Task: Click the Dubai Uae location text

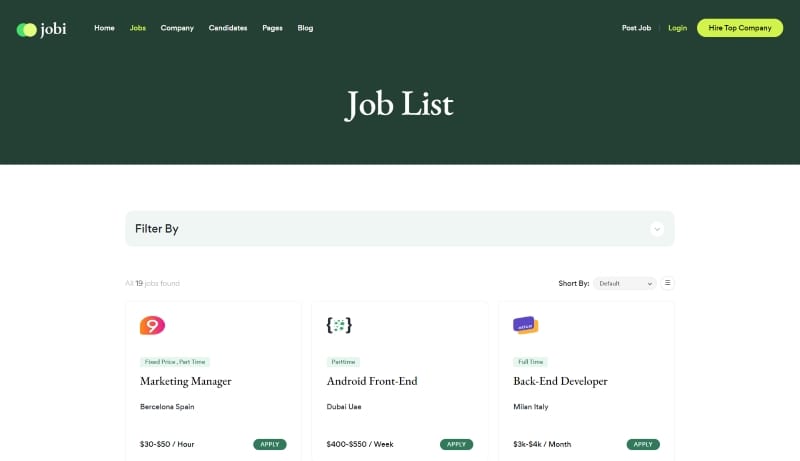Action: 344,407
